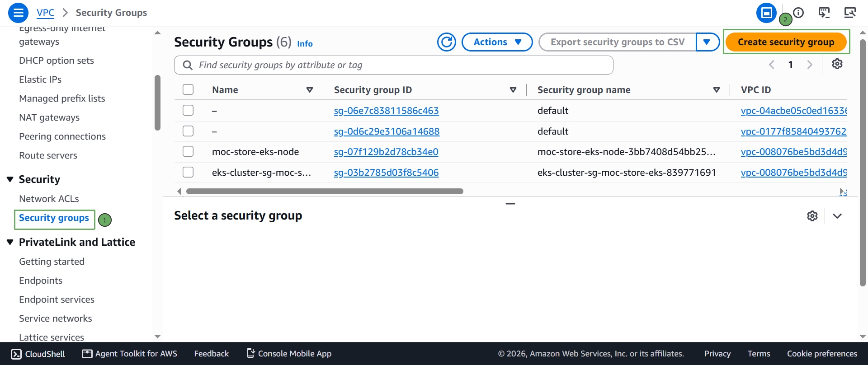
Task: Click the monitor with wrench icon in header
Action: [x=850, y=13]
